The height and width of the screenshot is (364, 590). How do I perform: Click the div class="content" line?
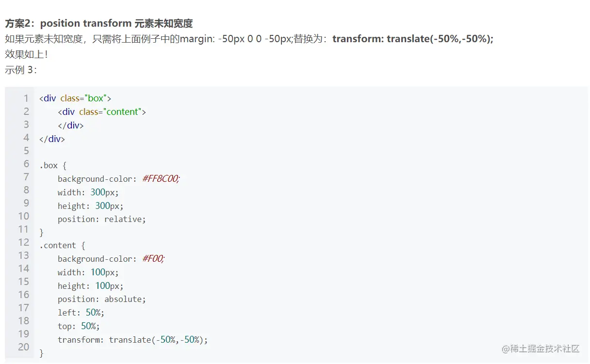(102, 112)
